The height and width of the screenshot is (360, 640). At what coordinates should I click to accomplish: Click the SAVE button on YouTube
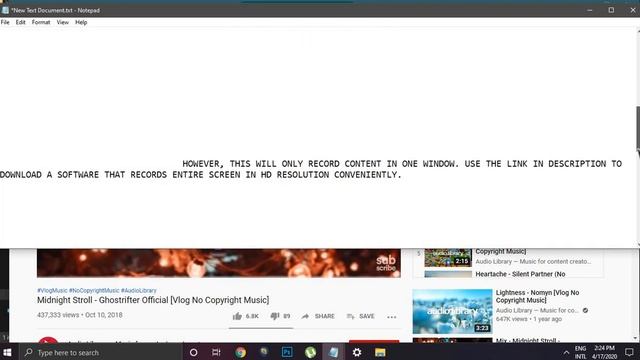(360, 316)
